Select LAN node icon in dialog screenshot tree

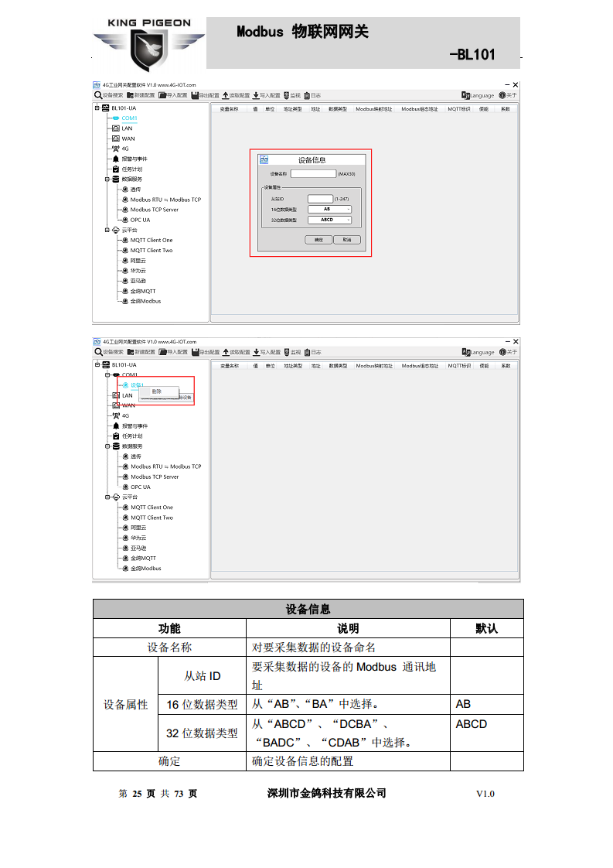[x=116, y=128]
